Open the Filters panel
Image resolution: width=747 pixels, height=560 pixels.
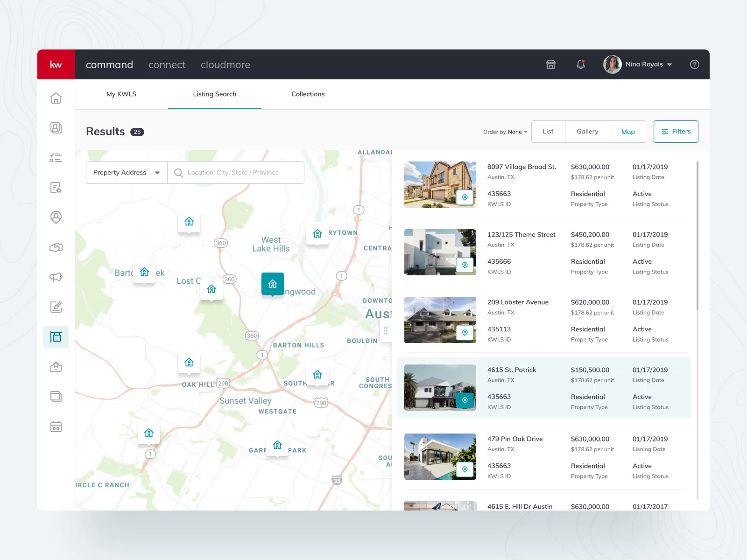tap(676, 131)
